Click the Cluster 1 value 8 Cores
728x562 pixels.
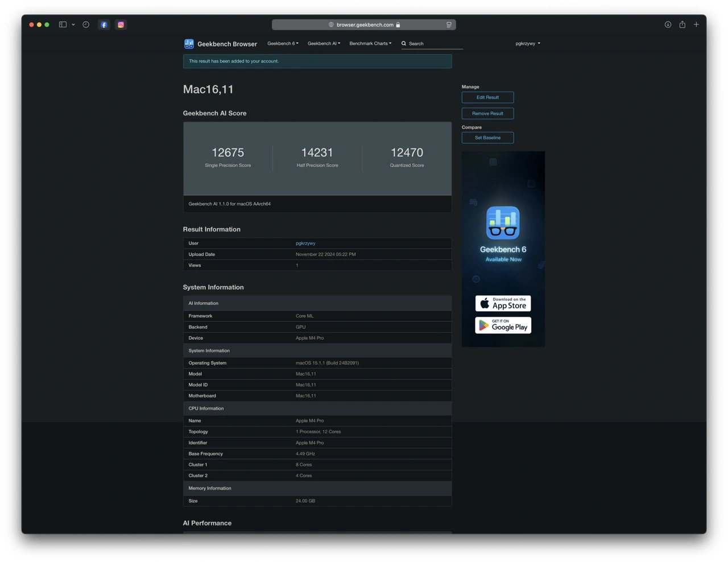304,465
